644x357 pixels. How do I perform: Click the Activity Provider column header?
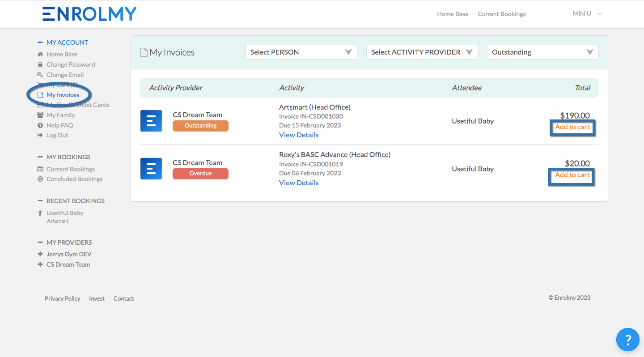176,88
